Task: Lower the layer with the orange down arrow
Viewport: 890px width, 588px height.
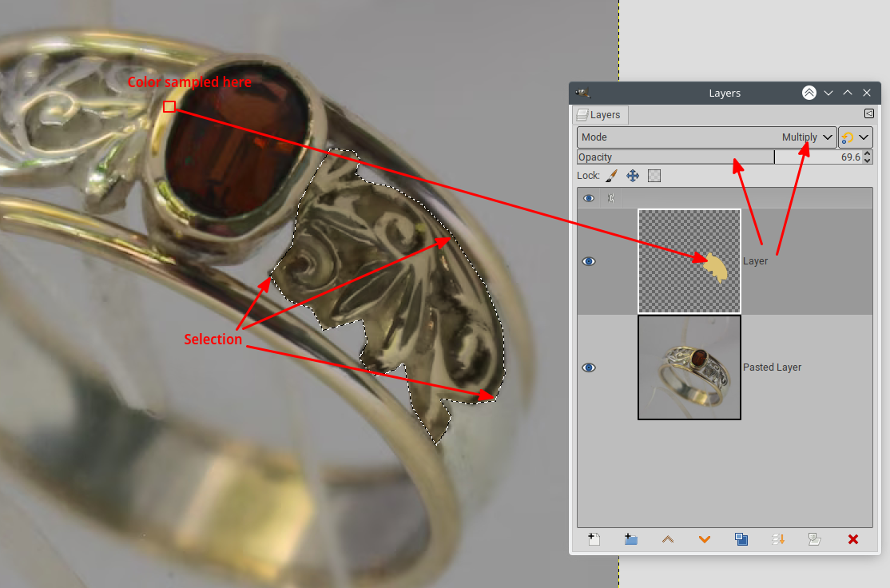Action: pos(705,539)
